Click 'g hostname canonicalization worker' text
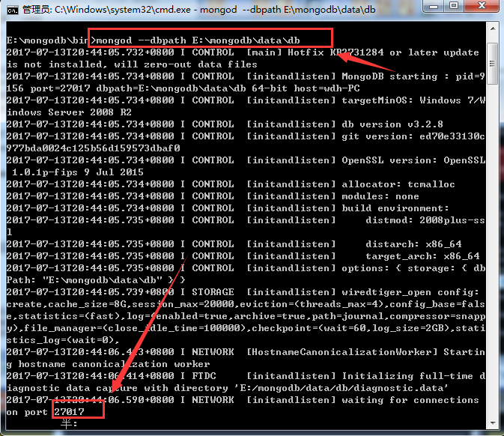Screen dimensions: 504x436 click(x=108, y=364)
